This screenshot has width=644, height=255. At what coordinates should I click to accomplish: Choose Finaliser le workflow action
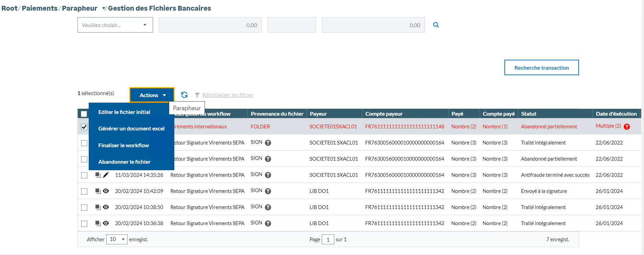(x=123, y=146)
